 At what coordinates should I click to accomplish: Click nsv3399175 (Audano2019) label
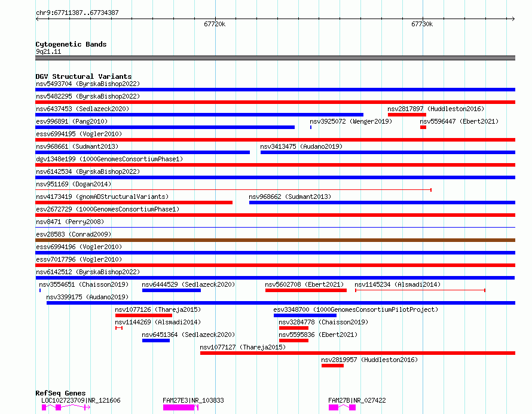[x=87, y=297]
